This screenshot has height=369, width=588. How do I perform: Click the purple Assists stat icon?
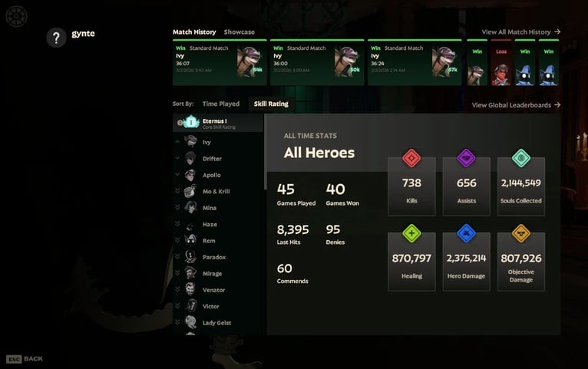[466, 158]
